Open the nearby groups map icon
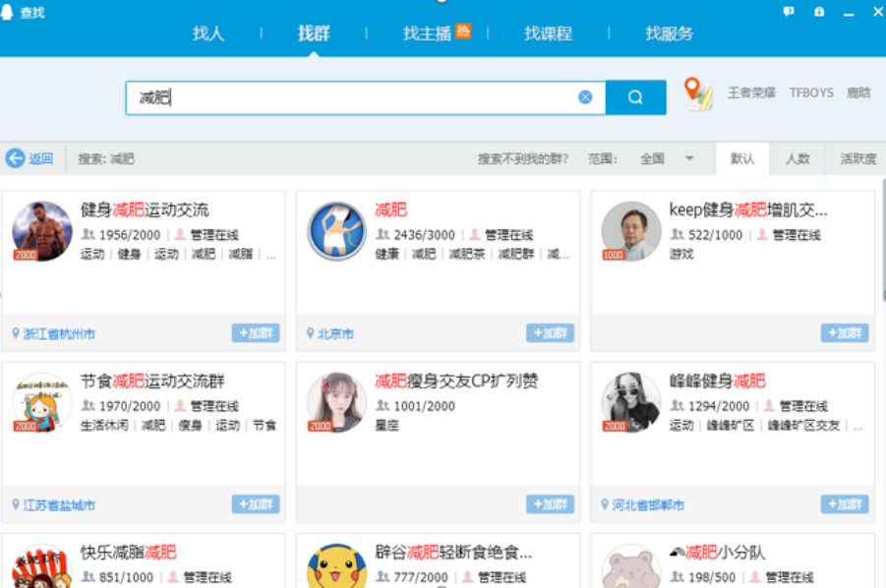The height and width of the screenshot is (588, 886). pos(698,96)
